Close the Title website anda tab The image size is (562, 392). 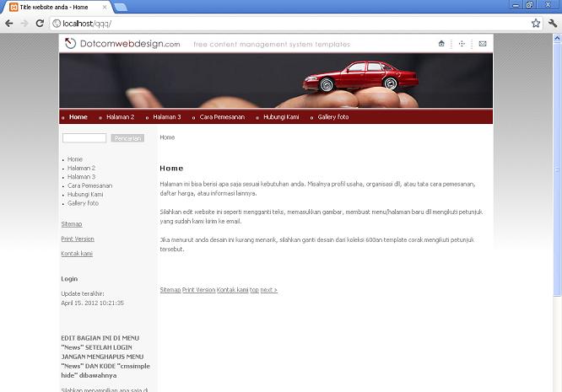tap(105, 7)
